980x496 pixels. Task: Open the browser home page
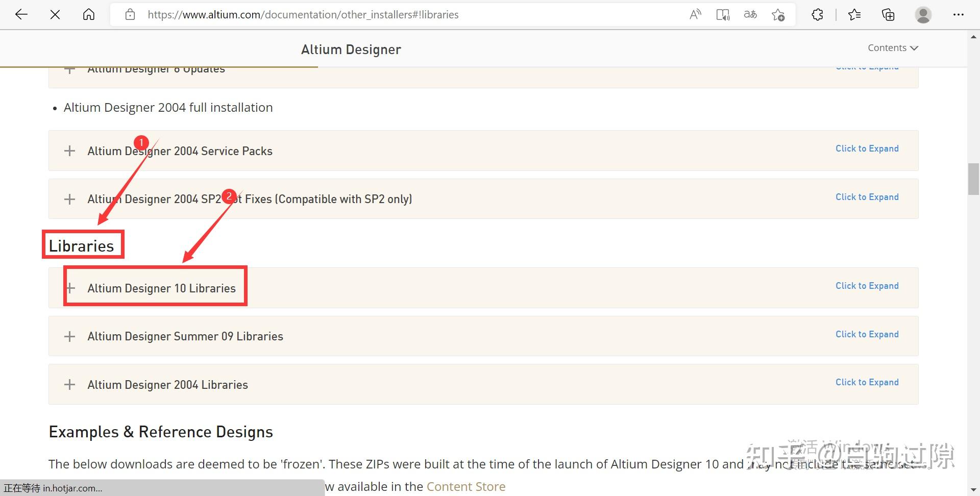click(x=89, y=15)
